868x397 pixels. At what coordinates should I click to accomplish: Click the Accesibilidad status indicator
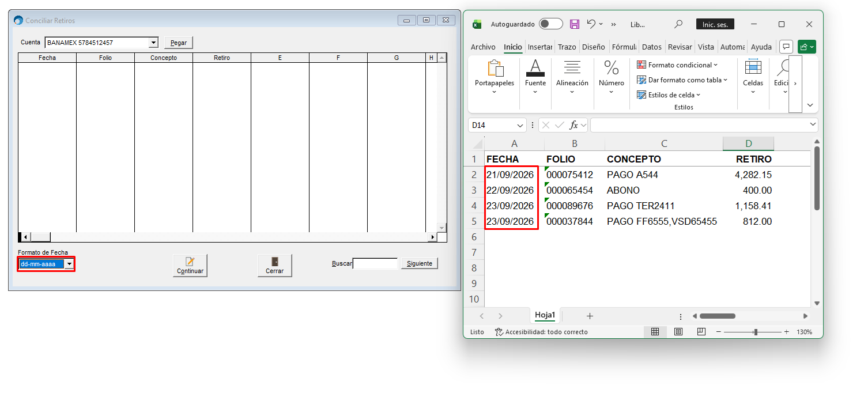click(542, 332)
